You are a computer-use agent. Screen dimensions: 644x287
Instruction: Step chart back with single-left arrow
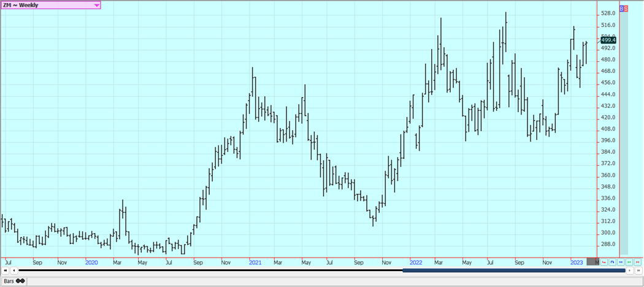14,270
